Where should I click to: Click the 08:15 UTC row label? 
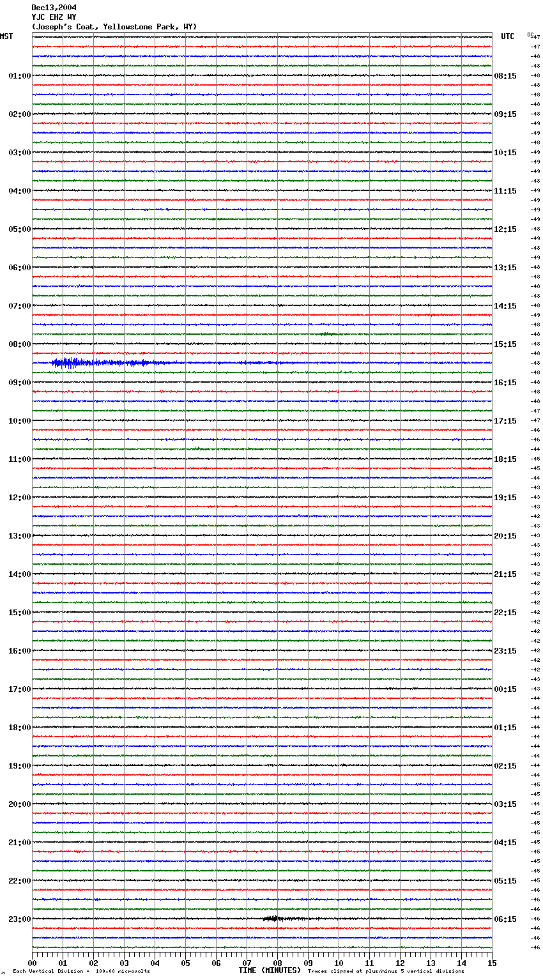(x=505, y=76)
